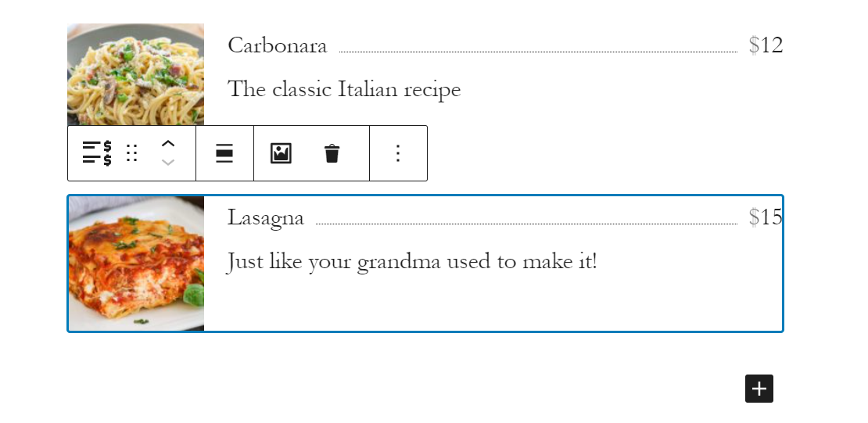Click empty space below the Lasagna description
Screen dimensions: 868x423
click(x=493, y=305)
